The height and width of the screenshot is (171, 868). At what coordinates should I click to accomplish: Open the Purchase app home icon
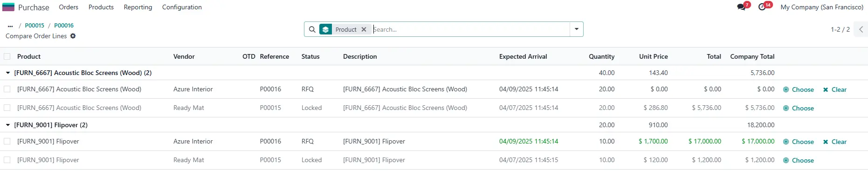tap(8, 7)
